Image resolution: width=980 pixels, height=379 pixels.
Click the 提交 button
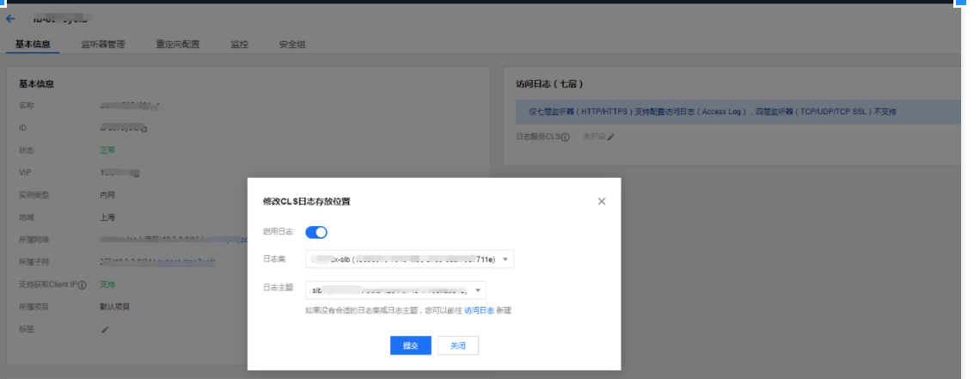[x=411, y=345]
